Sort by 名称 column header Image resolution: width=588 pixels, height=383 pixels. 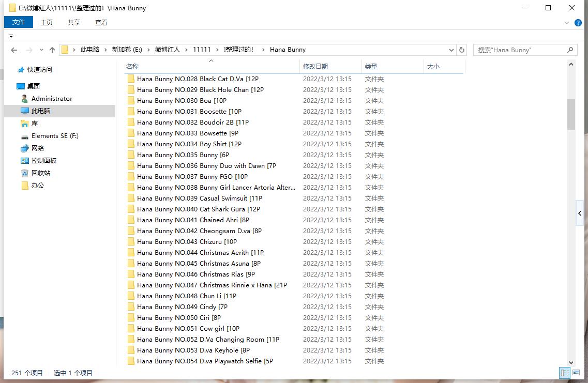coord(212,66)
